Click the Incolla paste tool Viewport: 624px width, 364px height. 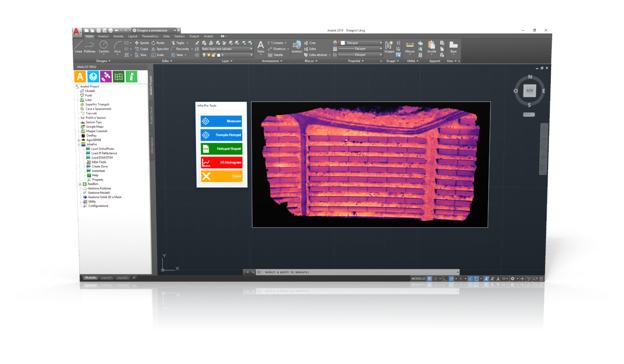click(432, 47)
